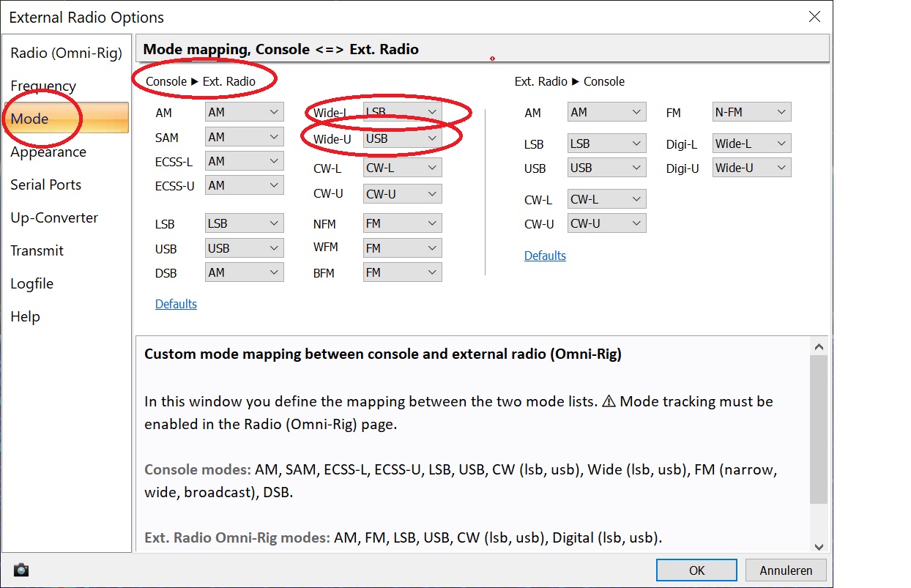911x588 pixels.
Task: Go to the Serial Ports page
Action: click(45, 185)
